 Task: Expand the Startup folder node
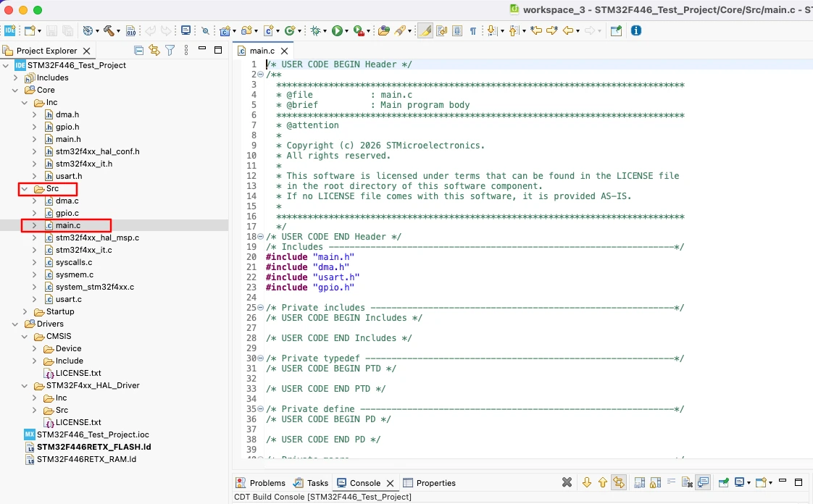click(x=25, y=311)
